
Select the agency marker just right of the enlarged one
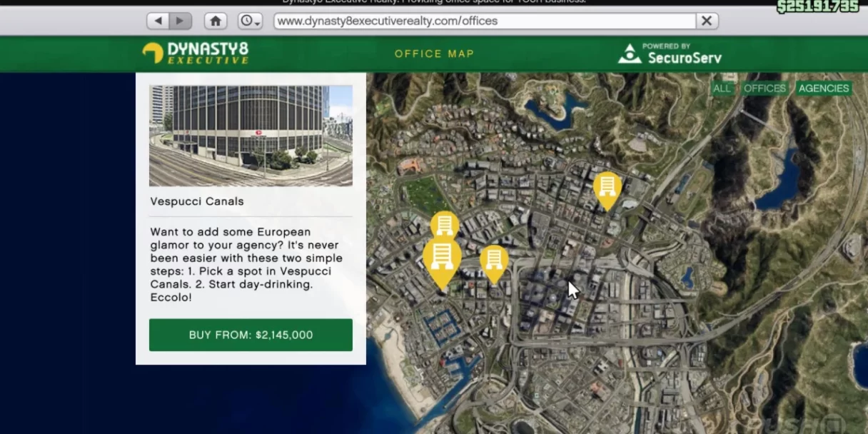point(494,263)
